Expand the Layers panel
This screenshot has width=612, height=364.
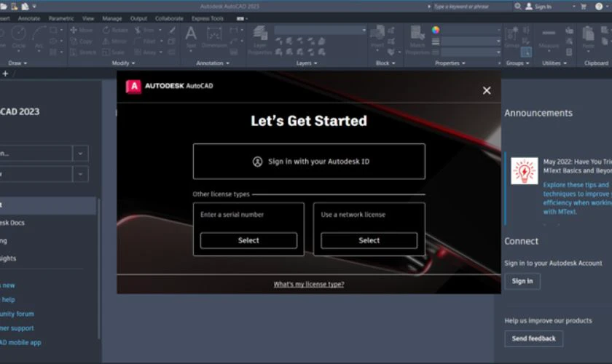pos(307,63)
